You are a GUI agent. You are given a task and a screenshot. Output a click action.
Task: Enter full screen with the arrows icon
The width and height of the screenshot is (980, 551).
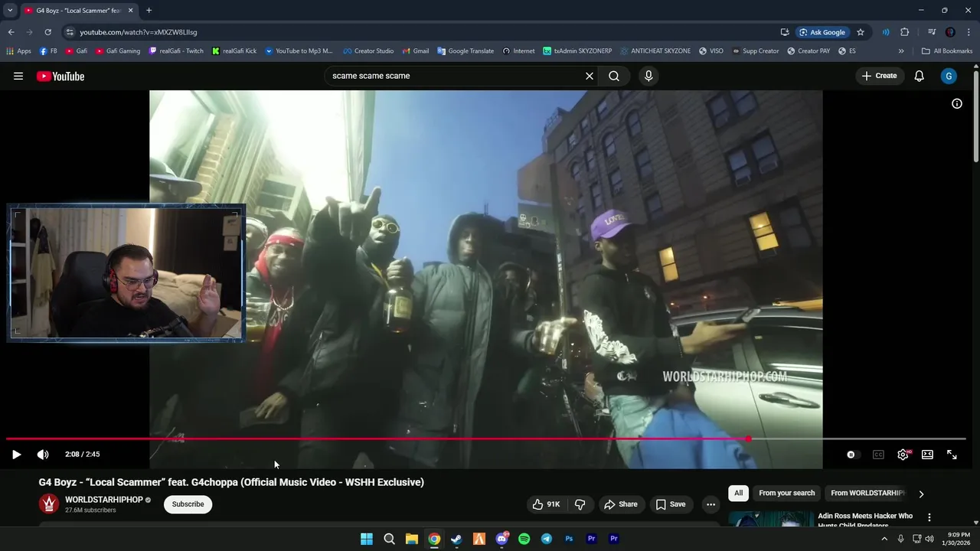point(952,455)
